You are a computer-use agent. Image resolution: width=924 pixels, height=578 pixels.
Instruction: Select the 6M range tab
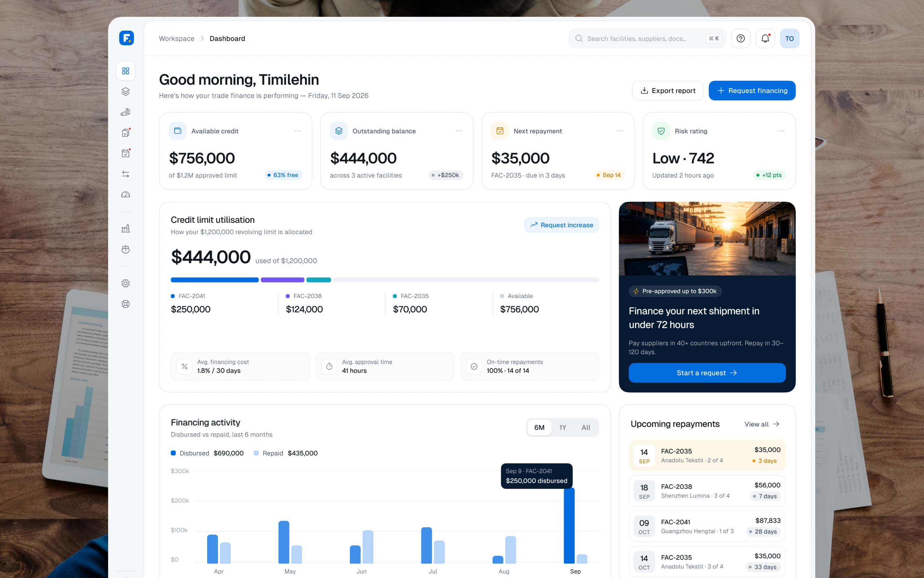tap(539, 428)
